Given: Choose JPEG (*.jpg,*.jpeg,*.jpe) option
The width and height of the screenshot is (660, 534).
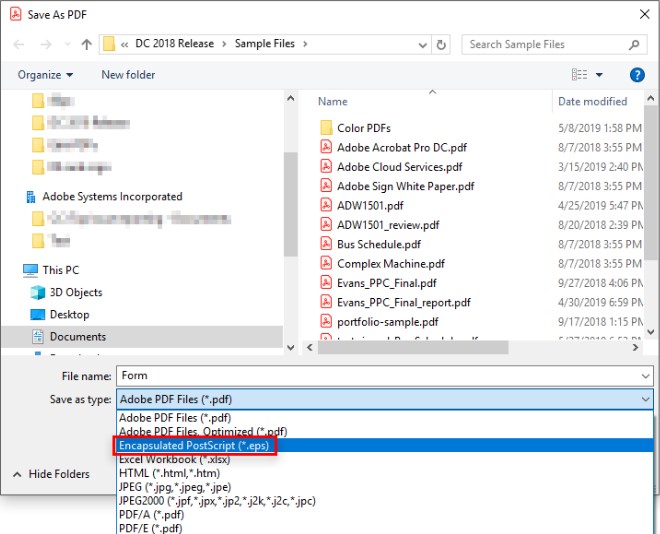Looking at the screenshot, I should [385, 487].
